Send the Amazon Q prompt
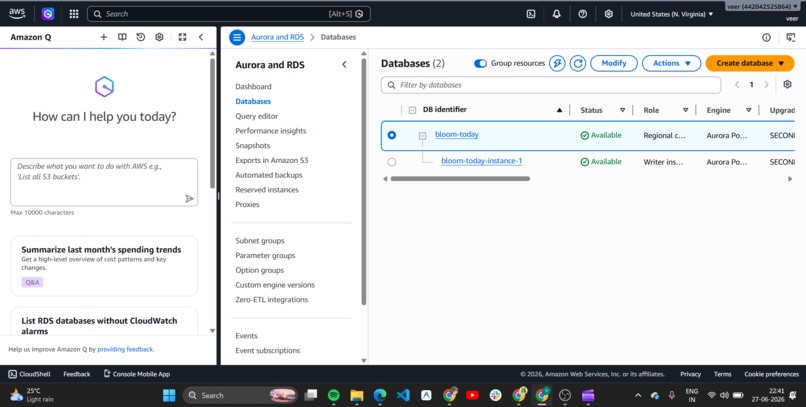The width and height of the screenshot is (806, 407). click(x=189, y=198)
